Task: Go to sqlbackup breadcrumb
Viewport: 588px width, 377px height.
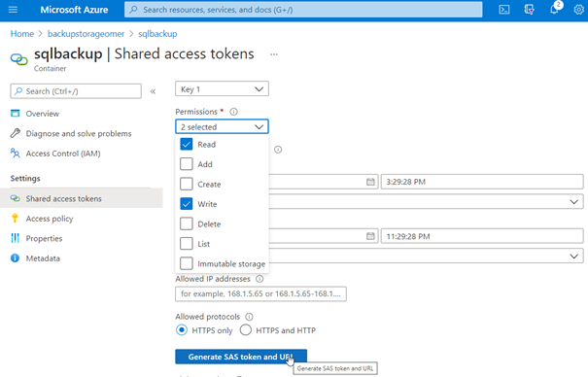Action: click(157, 34)
